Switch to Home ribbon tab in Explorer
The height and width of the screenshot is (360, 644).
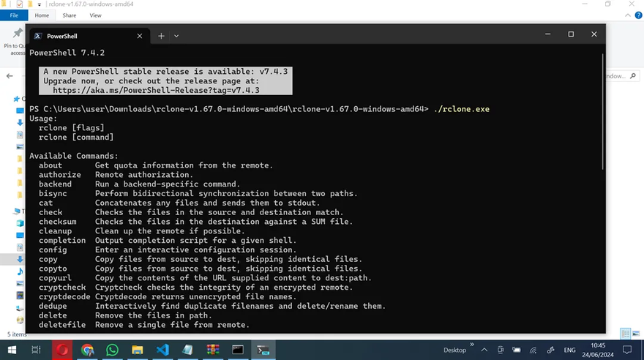[42, 15]
